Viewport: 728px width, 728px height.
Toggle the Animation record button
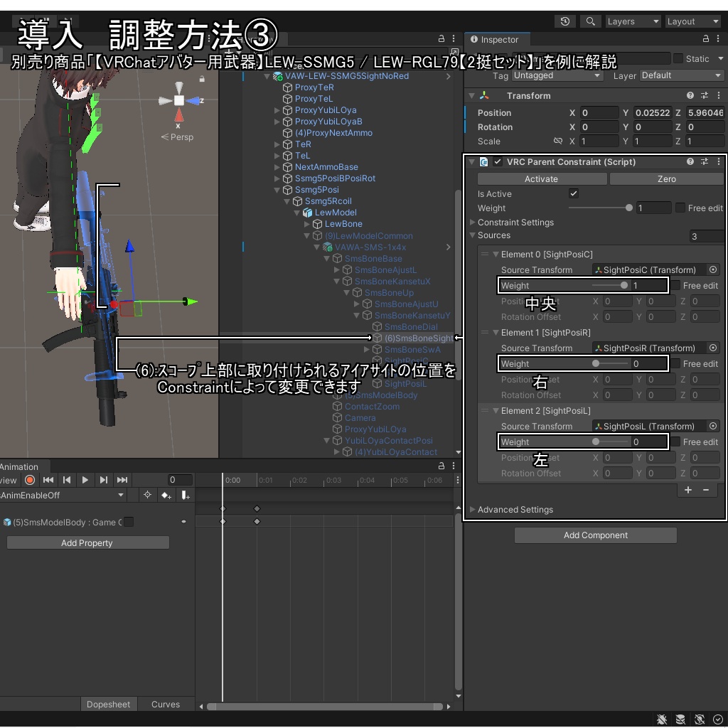pyautogui.click(x=30, y=480)
